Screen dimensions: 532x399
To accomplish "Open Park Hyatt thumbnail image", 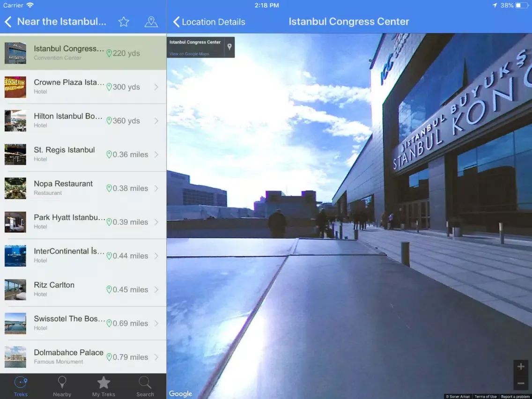I will tap(15, 222).
